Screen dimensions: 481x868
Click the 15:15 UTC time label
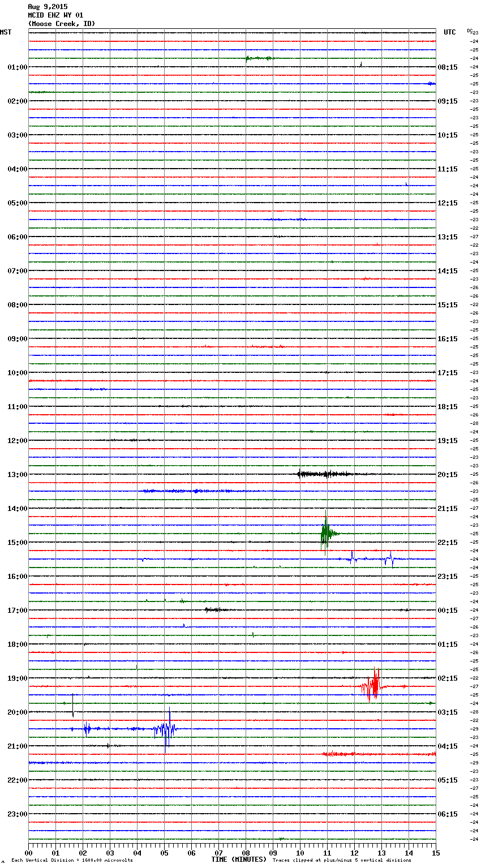(x=448, y=304)
